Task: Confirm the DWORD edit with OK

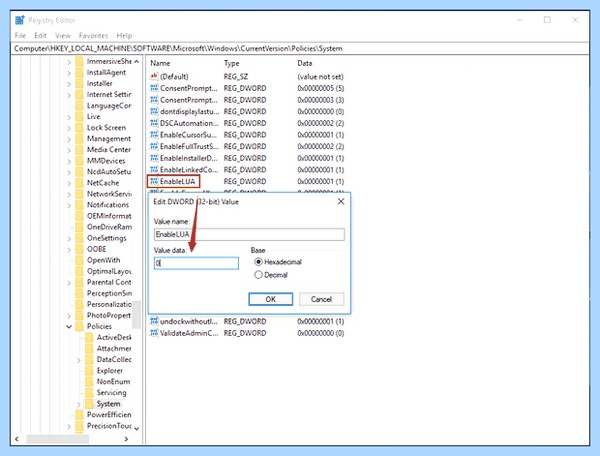Action: (271, 299)
